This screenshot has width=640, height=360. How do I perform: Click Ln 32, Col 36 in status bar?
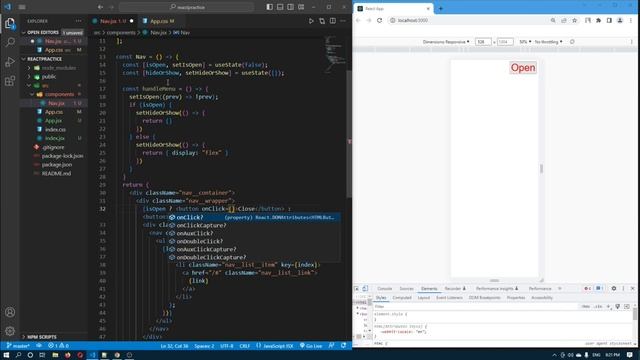174,346
